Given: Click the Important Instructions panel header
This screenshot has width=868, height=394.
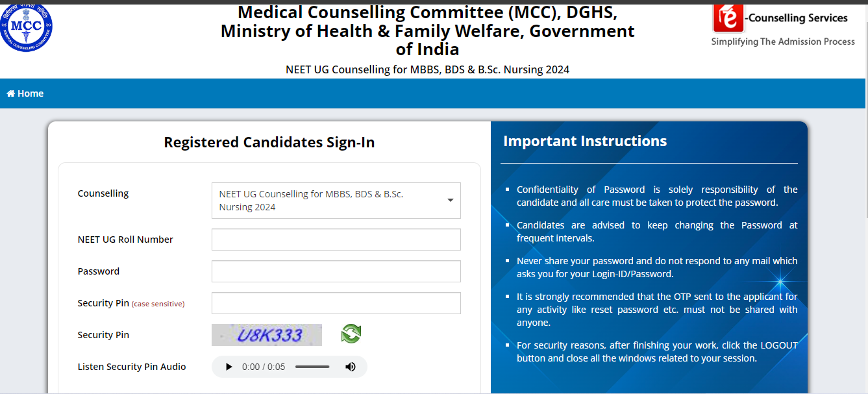Looking at the screenshot, I should tap(584, 141).
